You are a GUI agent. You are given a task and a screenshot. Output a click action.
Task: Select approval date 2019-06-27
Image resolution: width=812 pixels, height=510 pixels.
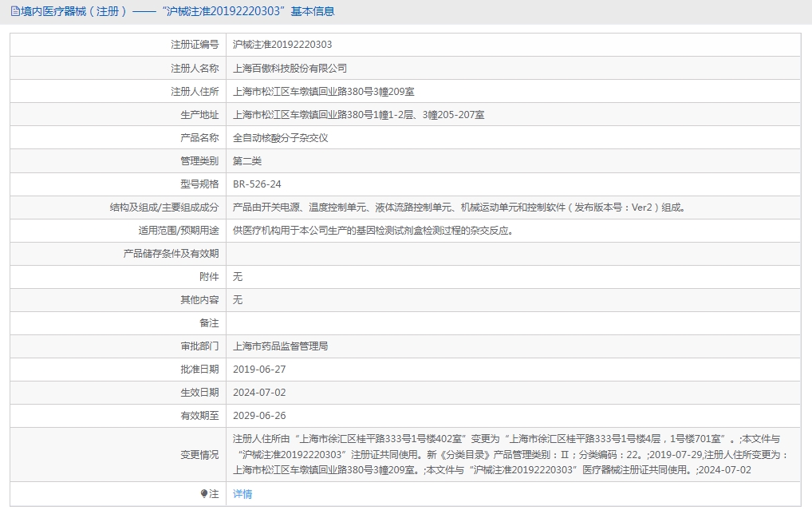[x=259, y=370]
